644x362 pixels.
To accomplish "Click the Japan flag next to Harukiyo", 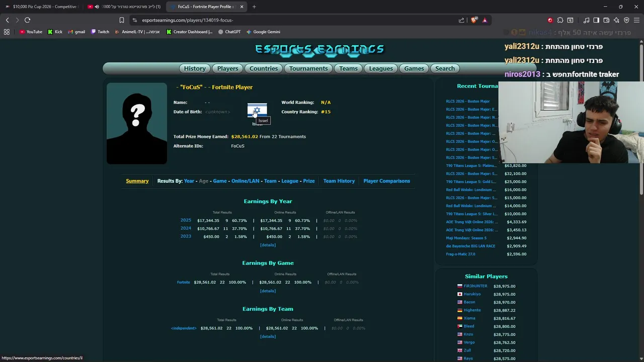I will pos(460,294).
